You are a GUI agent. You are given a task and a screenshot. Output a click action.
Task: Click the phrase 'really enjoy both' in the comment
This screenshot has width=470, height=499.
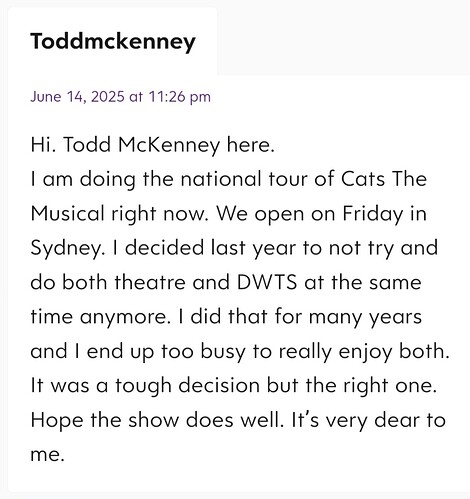(x=362, y=352)
